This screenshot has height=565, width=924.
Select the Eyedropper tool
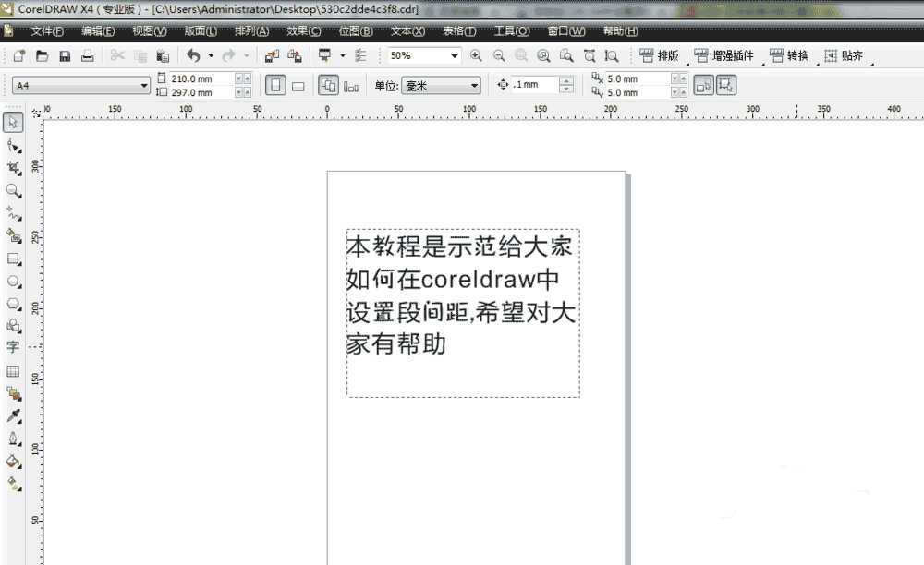tap(13, 415)
